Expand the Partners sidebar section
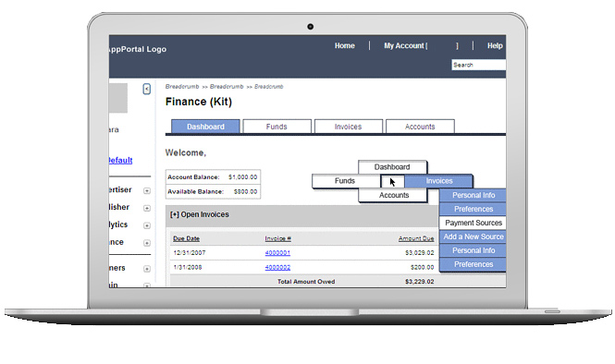Viewport: 615px width, 364px height. click(147, 269)
